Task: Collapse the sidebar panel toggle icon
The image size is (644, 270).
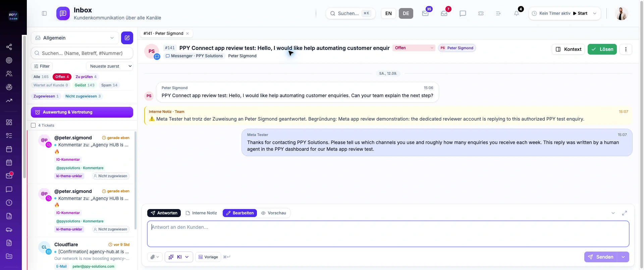Action: (x=44, y=13)
